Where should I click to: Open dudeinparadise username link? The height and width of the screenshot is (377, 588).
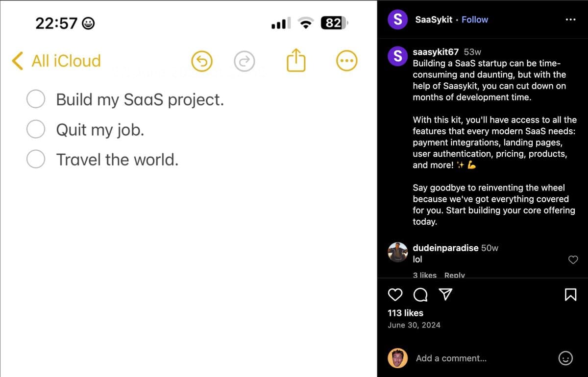point(445,248)
